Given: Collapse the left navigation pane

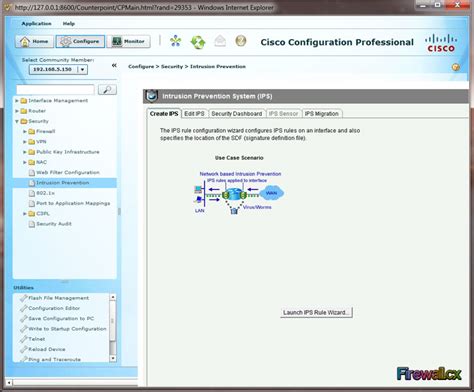Looking at the screenshot, I should click(x=114, y=65).
